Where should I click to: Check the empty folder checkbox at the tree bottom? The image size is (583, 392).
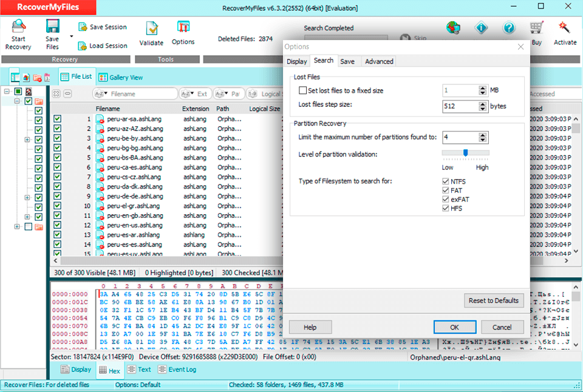click(x=29, y=227)
